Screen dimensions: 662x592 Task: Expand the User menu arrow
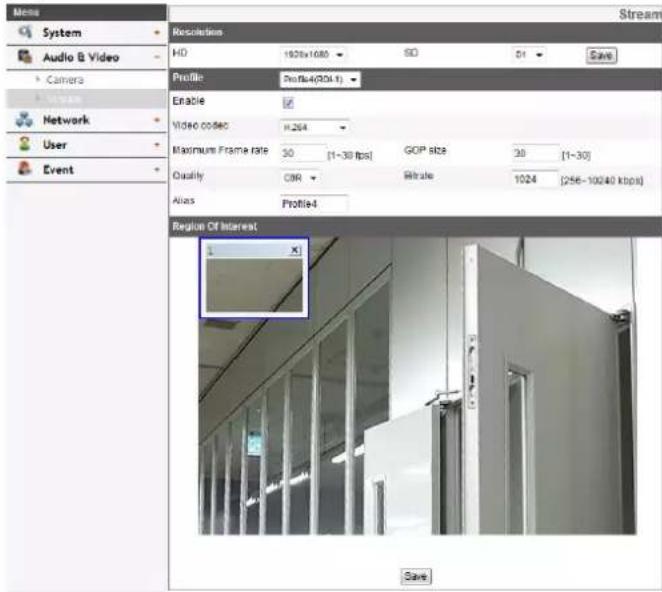coord(157,145)
